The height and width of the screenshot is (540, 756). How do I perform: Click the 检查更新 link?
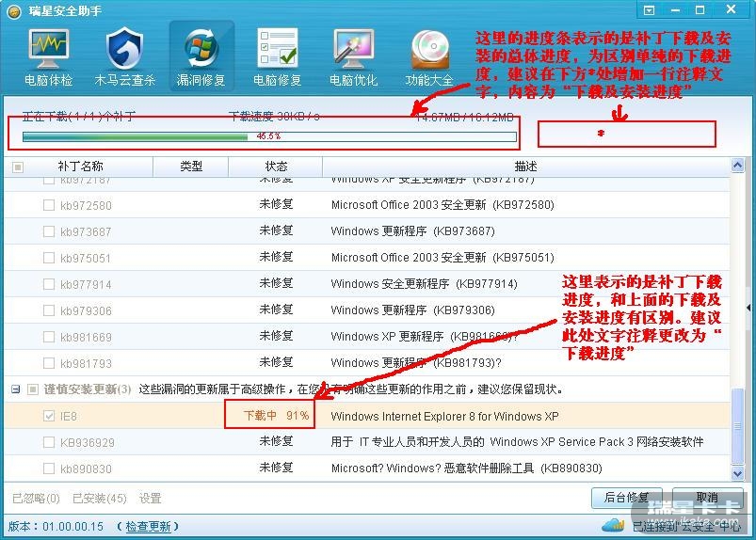coord(148,527)
